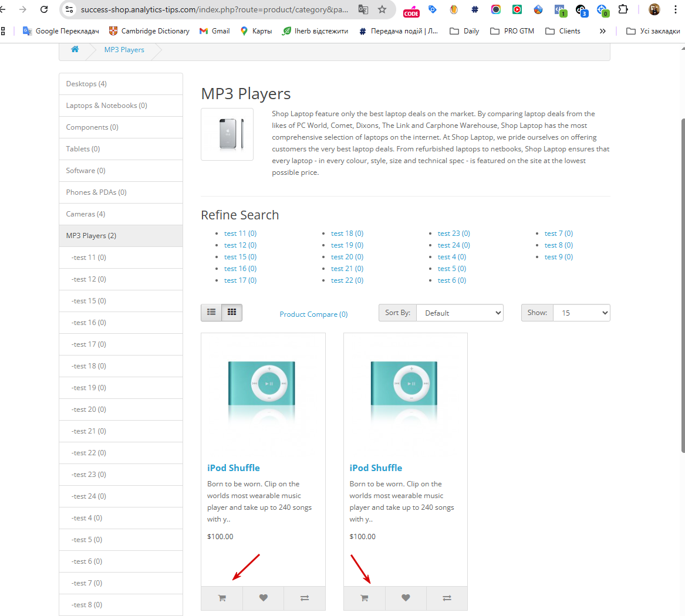Viewport: 685px width, 616px height.
Task: Select MP3 Players (2) category
Action: [x=121, y=236]
